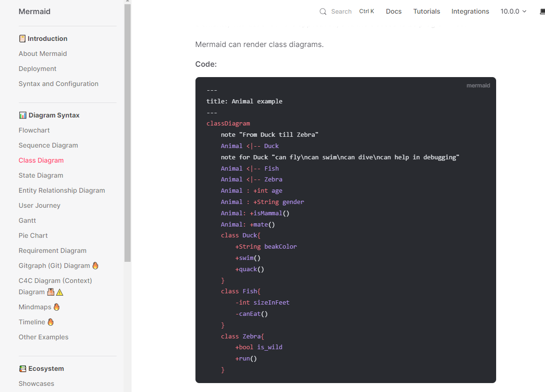545x392 pixels.
Task: Open the Requirement Diagram page
Action: pyautogui.click(x=53, y=251)
